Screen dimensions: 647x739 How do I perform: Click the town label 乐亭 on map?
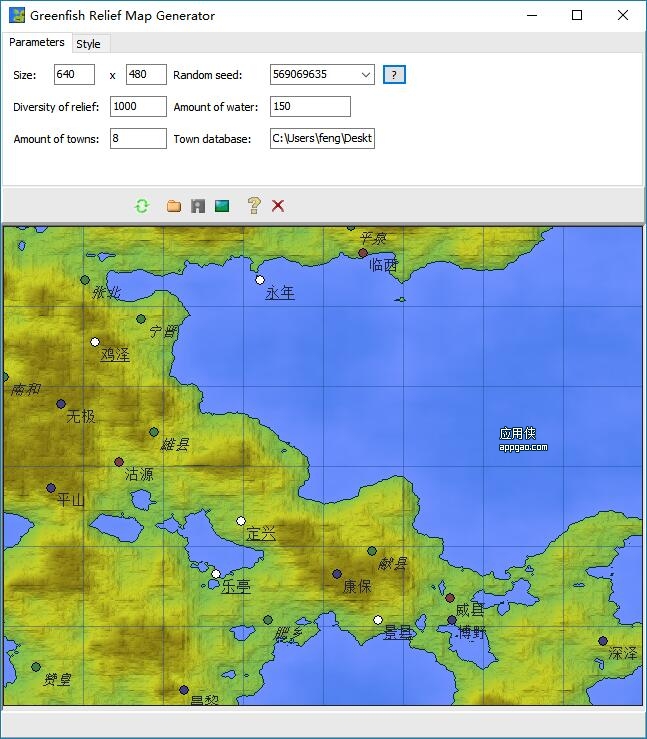236,586
